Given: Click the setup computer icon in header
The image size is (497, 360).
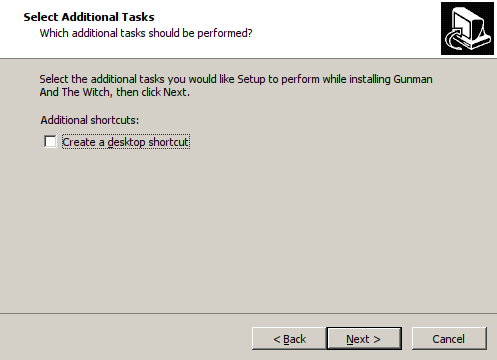Looking at the screenshot, I should coord(467,29).
